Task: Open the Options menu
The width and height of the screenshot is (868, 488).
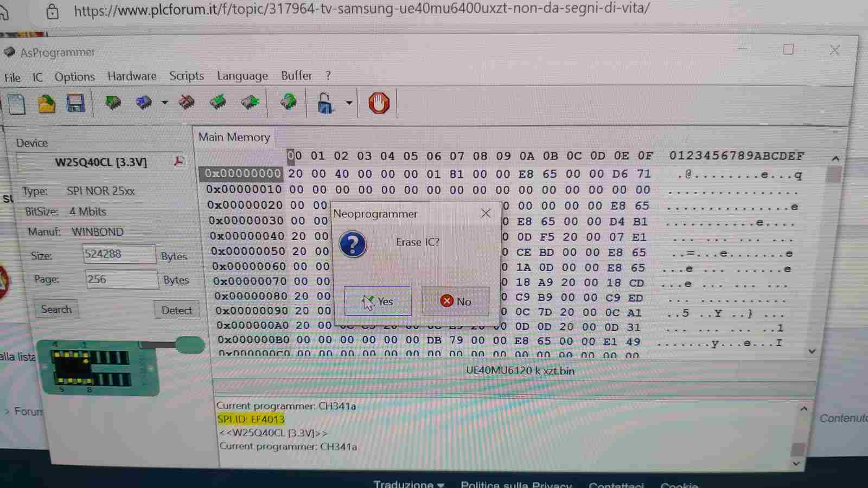Action: tap(75, 77)
